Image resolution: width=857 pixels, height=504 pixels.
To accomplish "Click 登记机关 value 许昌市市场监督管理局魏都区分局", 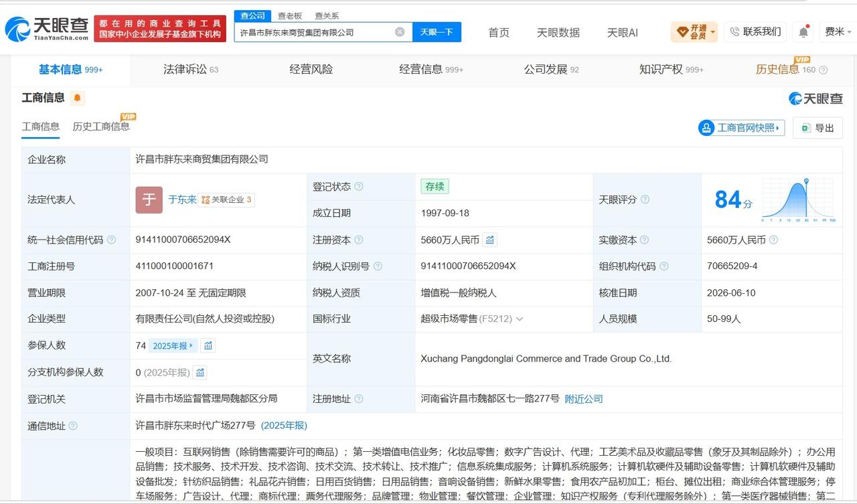I will click(x=206, y=399).
